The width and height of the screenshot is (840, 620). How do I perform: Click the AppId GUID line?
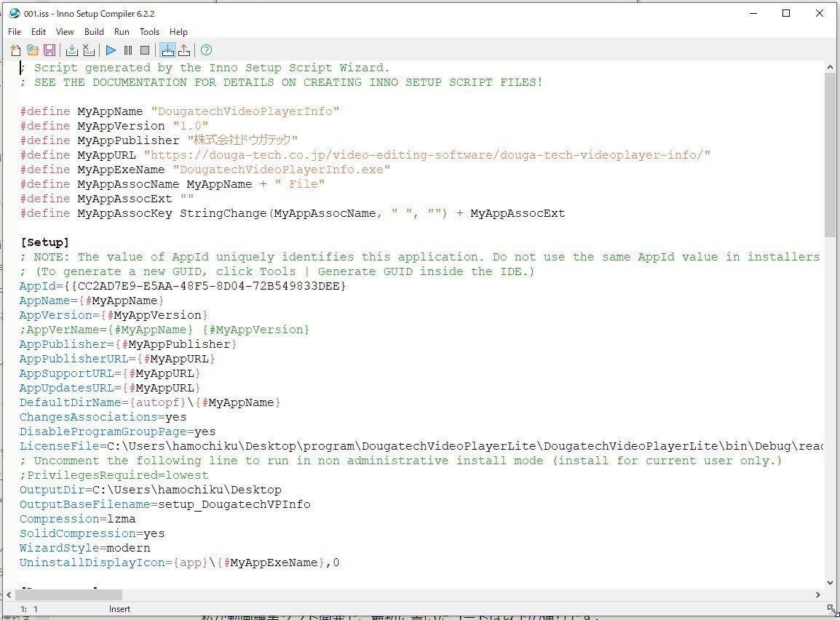pyautogui.click(x=183, y=286)
